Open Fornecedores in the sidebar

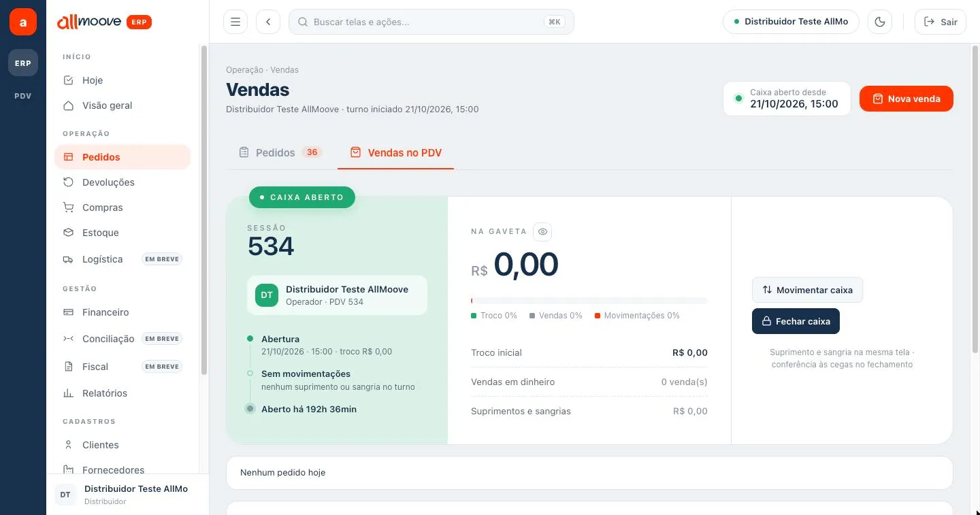(122, 469)
